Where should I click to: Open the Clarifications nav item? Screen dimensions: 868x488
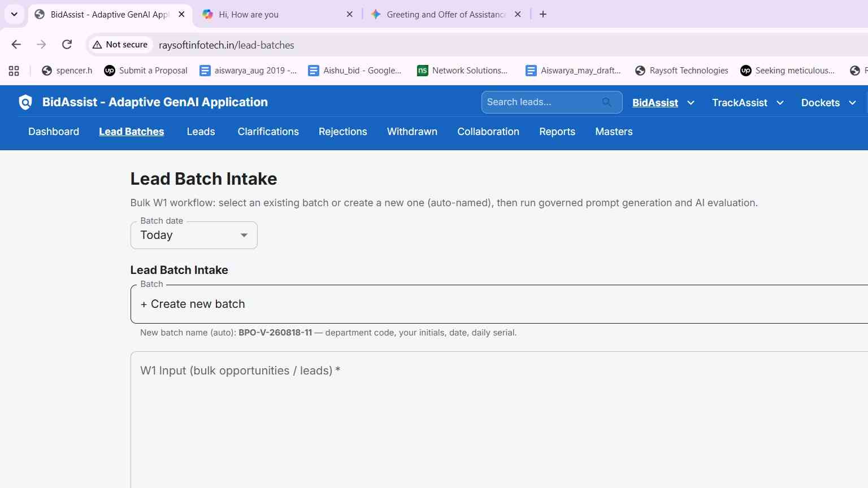(x=268, y=132)
